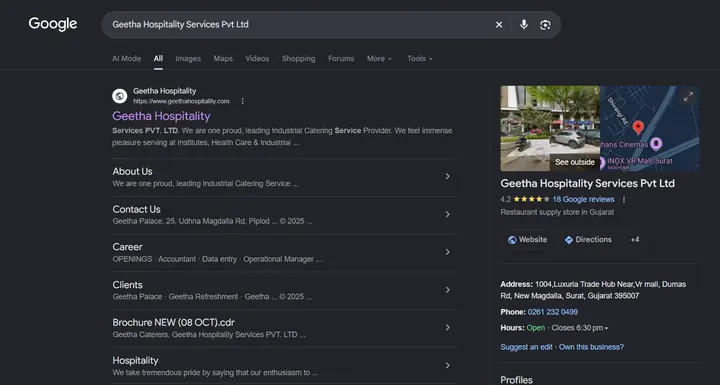The height and width of the screenshot is (385, 720).
Task: Click chevron arrow on Career row
Action: [448, 252]
